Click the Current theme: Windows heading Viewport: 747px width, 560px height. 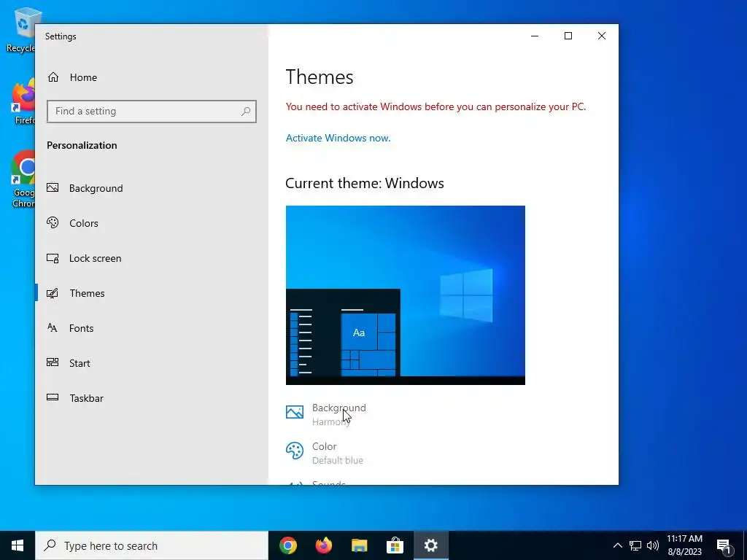(x=365, y=183)
